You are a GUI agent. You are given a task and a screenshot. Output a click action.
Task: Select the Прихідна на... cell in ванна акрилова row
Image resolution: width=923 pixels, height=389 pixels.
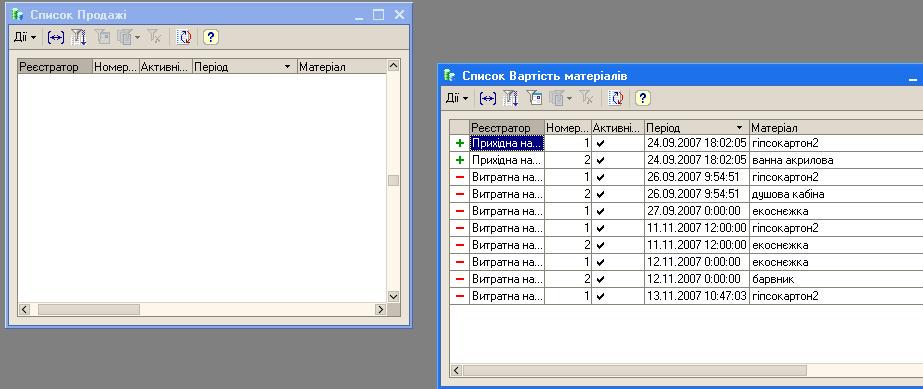pyautogui.click(x=507, y=160)
